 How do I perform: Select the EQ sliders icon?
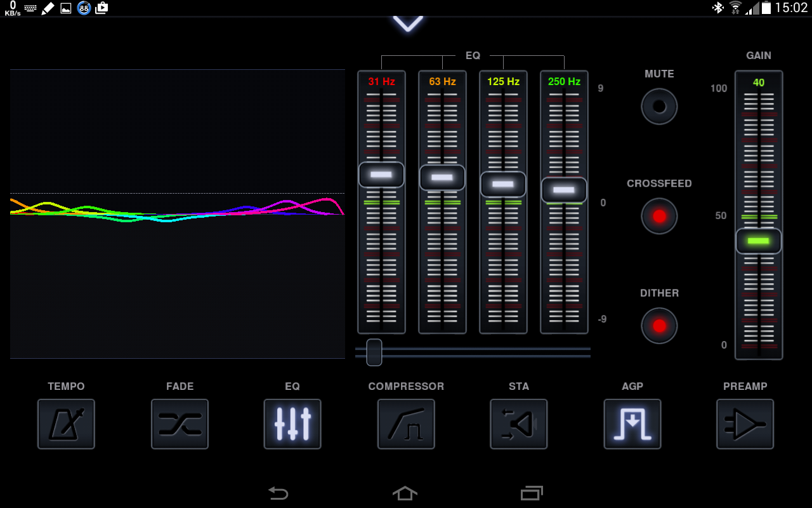292,424
